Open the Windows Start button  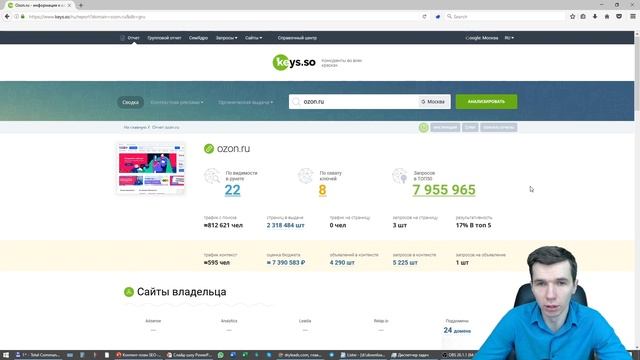(x=6, y=355)
